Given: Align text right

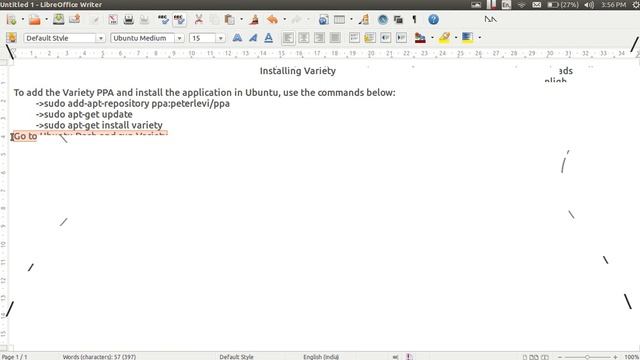Looking at the screenshot, I should [x=319, y=38].
